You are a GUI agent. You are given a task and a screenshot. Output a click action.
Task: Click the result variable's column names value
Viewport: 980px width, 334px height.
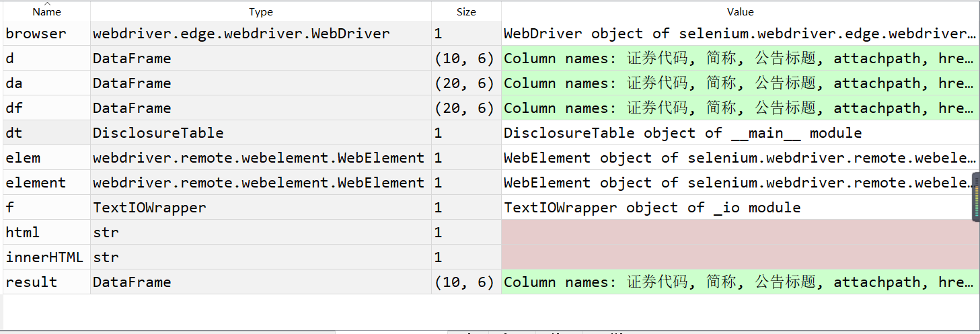click(x=740, y=282)
